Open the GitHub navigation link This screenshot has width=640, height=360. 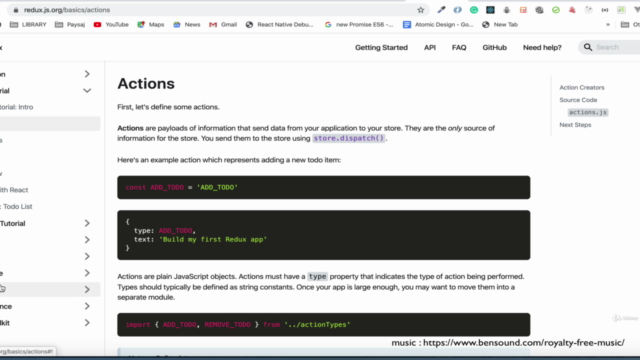pyautogui.click(x=494, y=47)
